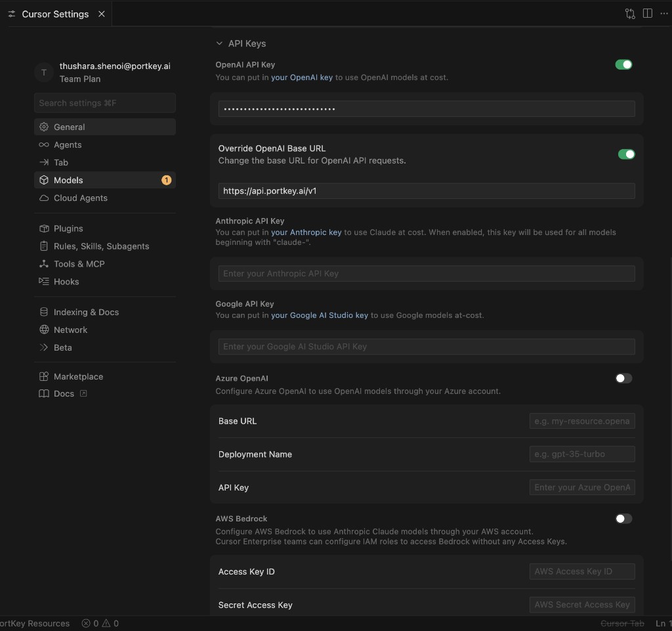Select the Models settings item
This screenshot has width=672, height=631.
tap(105, 180)
